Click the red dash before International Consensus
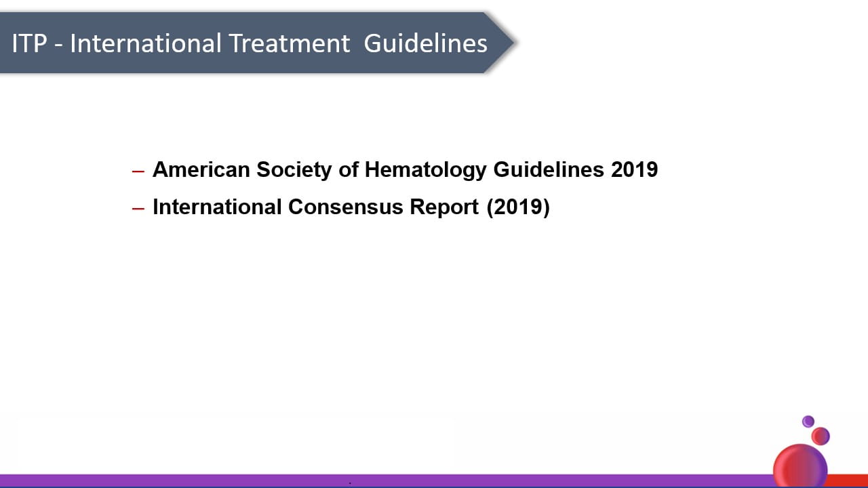This screenshot has width=868, height=488. [x=138, y=208]
